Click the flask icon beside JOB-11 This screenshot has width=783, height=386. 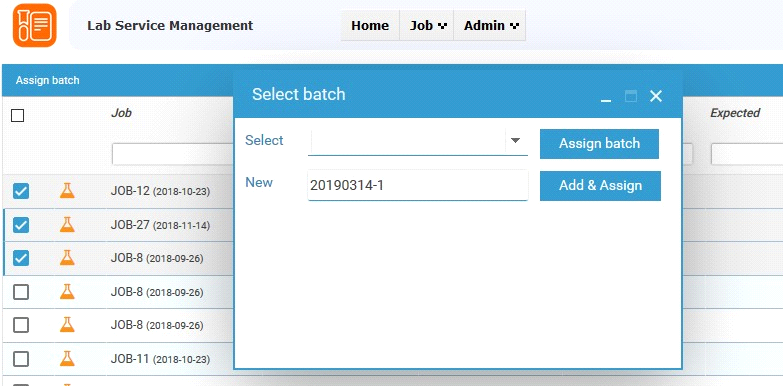click(67, 358)
